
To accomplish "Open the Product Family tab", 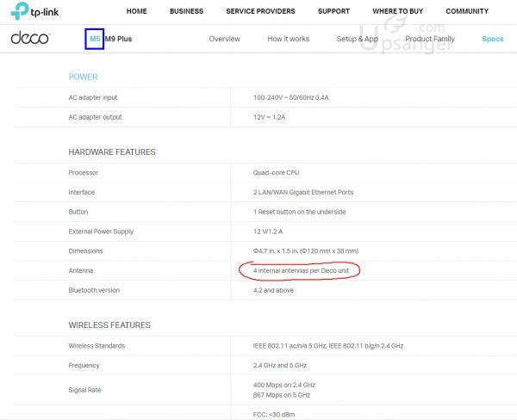I will tap(430, 39).
